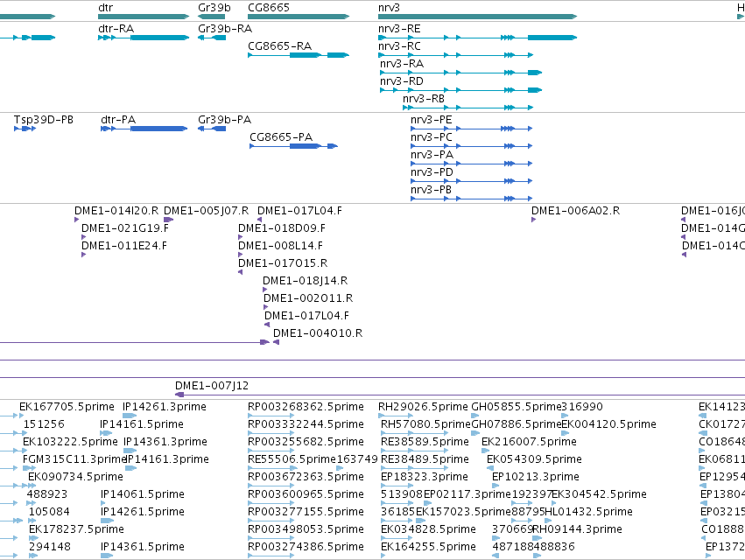Screen dimensions: 745x560
Task: Select EST RP003332244.5prime
Action: 306,424
